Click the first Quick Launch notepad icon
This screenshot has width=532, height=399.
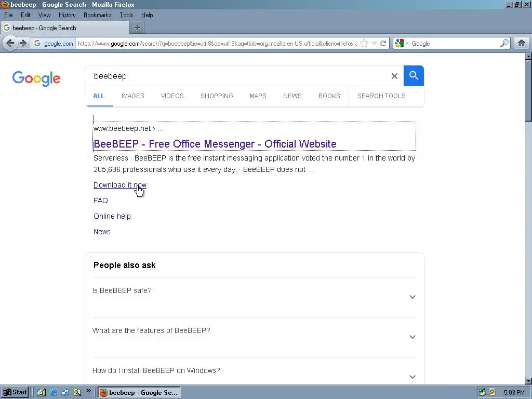[x=42, y=392]
